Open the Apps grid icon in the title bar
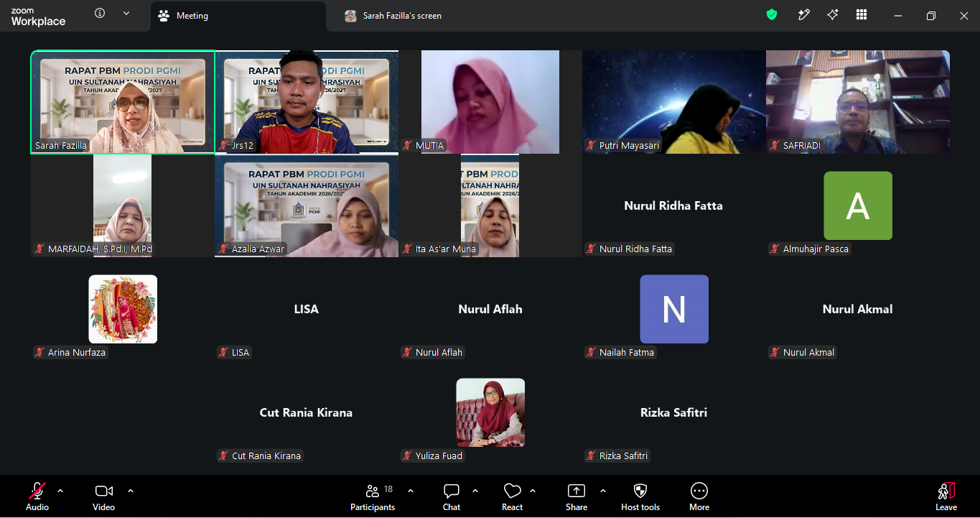Image resolution: width=980 pixels, height=518 pixels. 862,14
